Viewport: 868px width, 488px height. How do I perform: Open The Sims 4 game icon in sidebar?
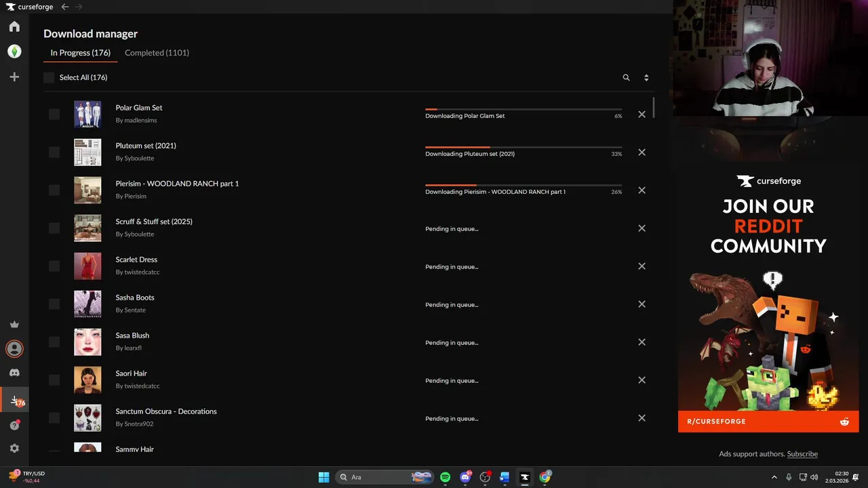click(14, 52)
